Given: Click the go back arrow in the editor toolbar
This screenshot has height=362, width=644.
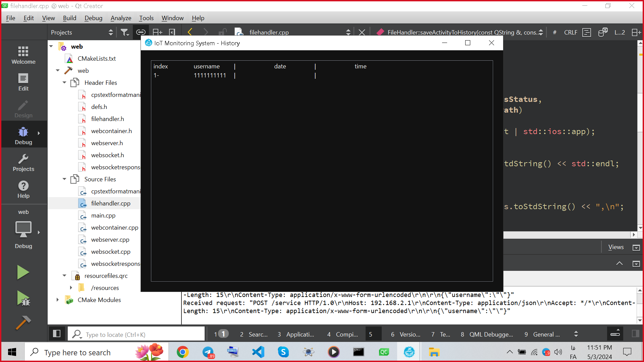Looking at the screenshot, I should 190,32.
